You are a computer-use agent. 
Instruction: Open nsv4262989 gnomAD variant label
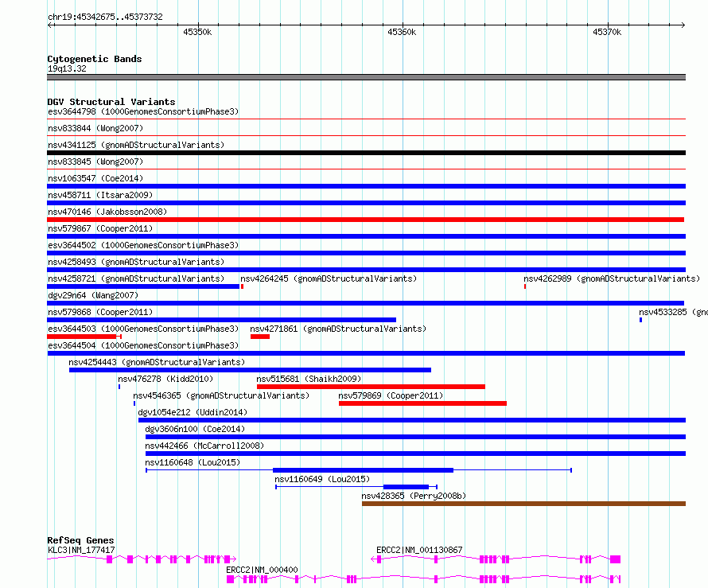(x=612, y=278)
